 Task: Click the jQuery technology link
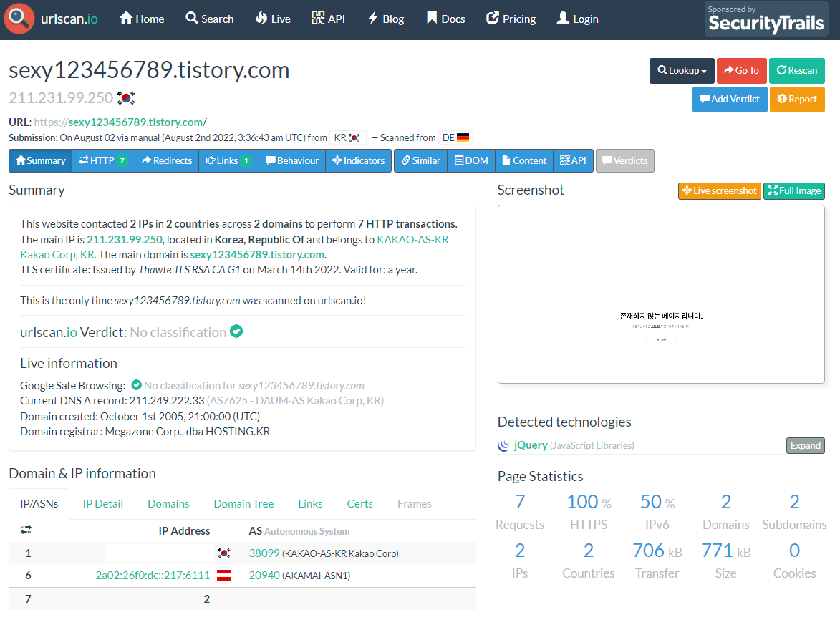tap(531, 445)
